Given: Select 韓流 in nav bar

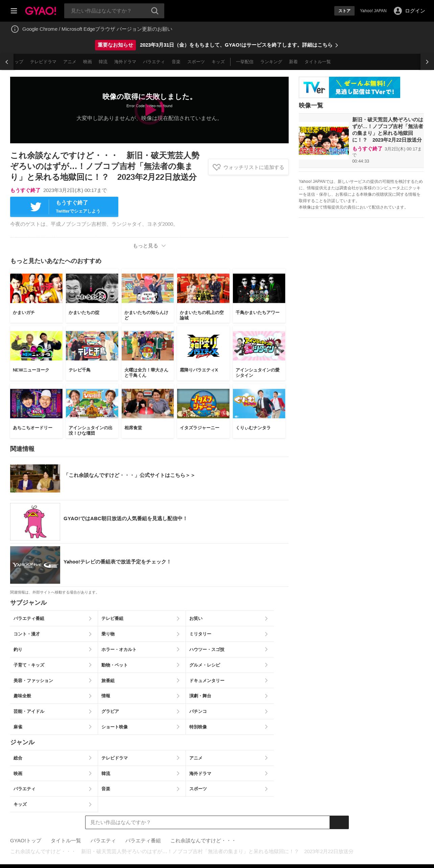Looking at the screenshot, I should (x=103, y=62).
